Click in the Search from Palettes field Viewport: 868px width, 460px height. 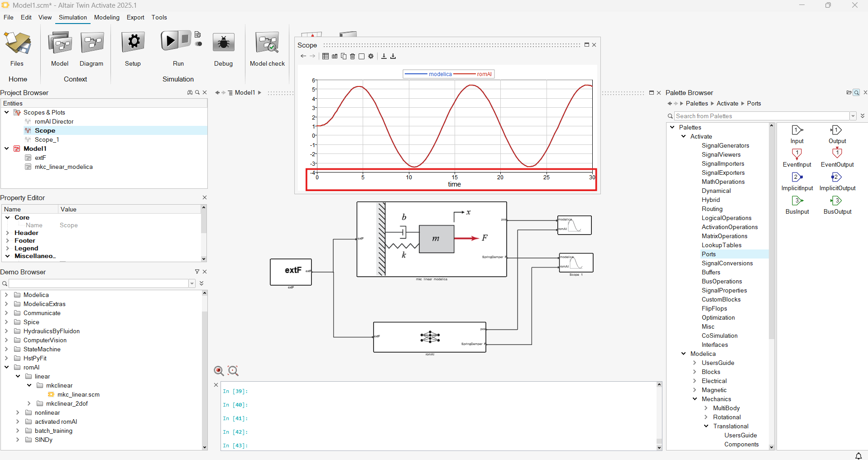[x=762, y=116]
